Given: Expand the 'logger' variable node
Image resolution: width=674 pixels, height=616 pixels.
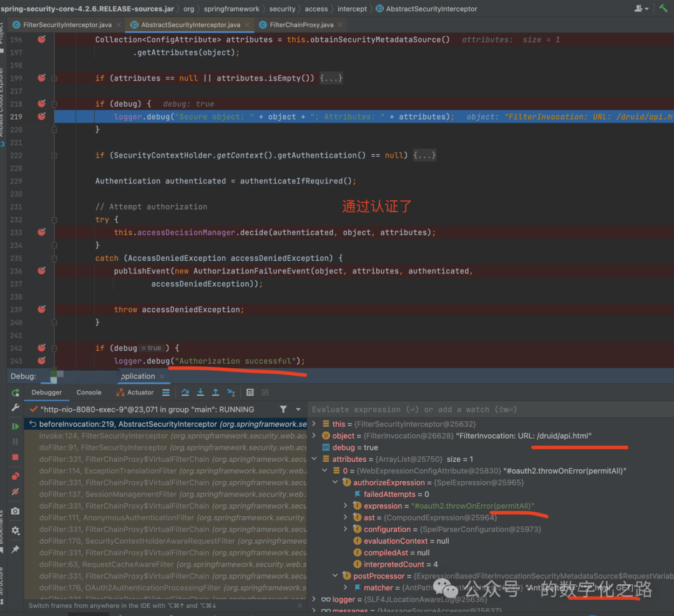Looking at the screenshot, I should [x=314, y=599].
